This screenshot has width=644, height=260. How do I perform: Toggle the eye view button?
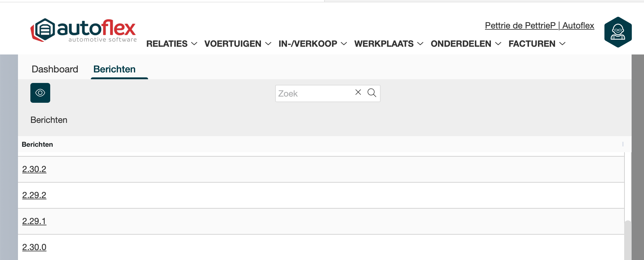[40, 93]
